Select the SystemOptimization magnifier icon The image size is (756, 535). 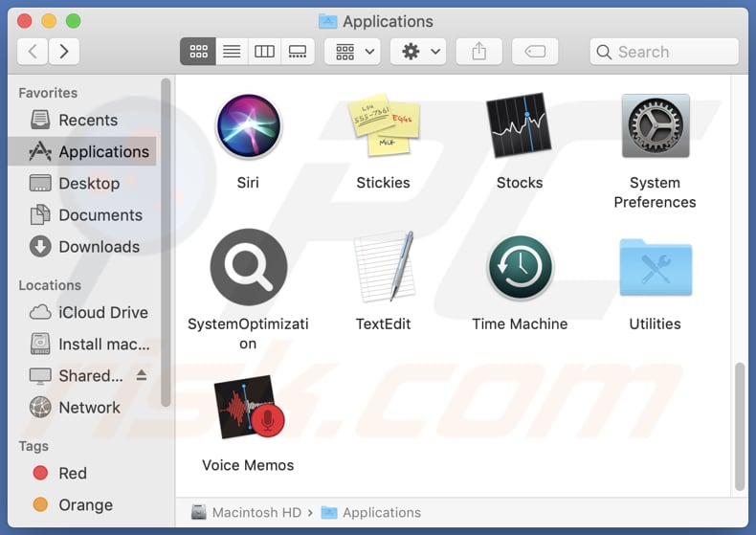249,267
